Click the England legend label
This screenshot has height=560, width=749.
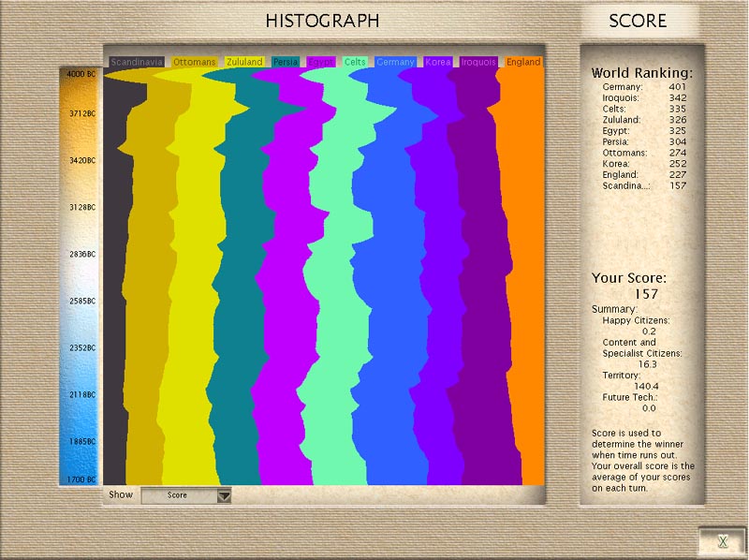pyautogui.click(x=523, y=63)
